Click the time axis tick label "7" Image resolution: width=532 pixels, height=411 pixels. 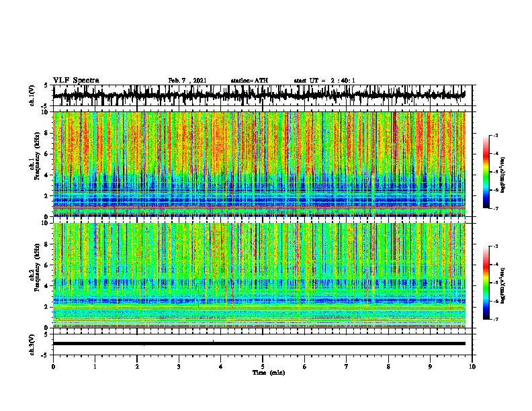[347, 367]
